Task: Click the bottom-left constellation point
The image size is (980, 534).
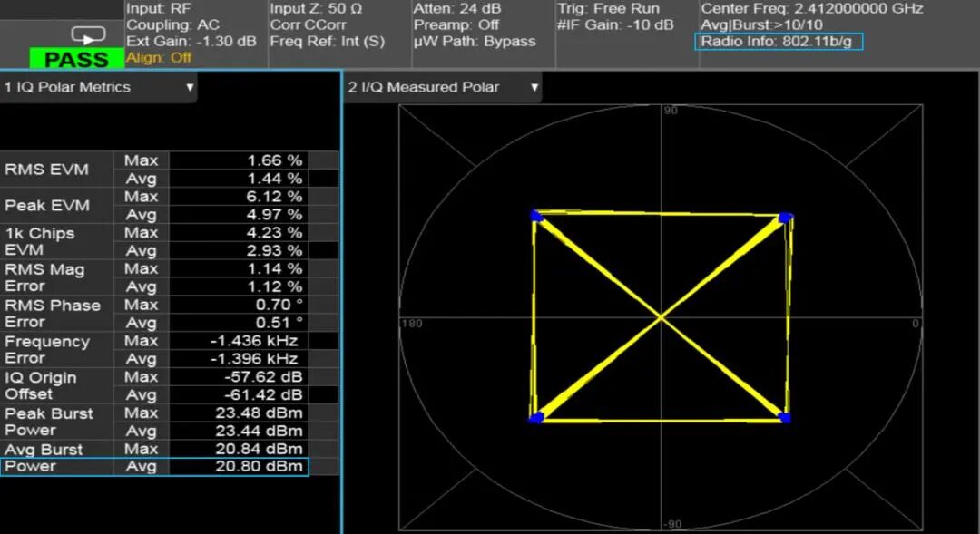Action: click(x=535, y=417)
